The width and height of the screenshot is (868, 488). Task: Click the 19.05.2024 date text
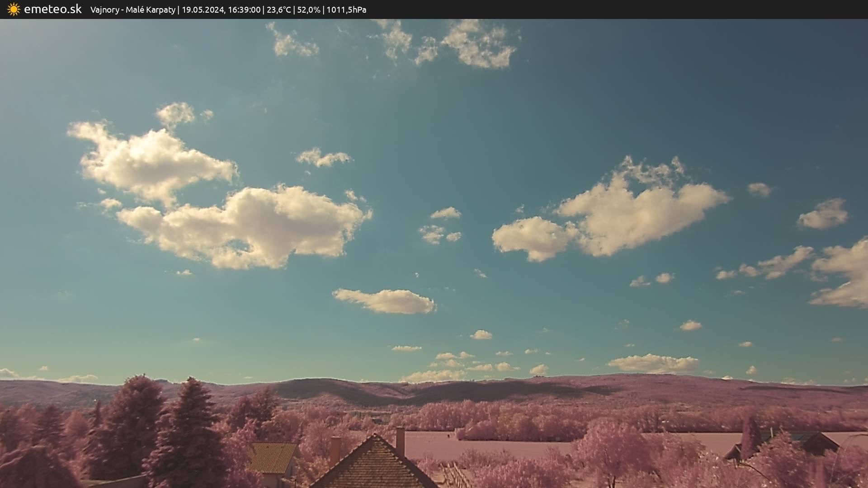pyautogui.click(x=203, y=9)
